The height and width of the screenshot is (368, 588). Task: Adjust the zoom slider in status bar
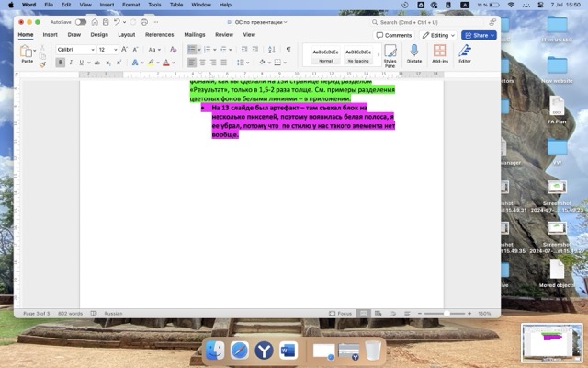pyautogui.click(x=447, y=313)
